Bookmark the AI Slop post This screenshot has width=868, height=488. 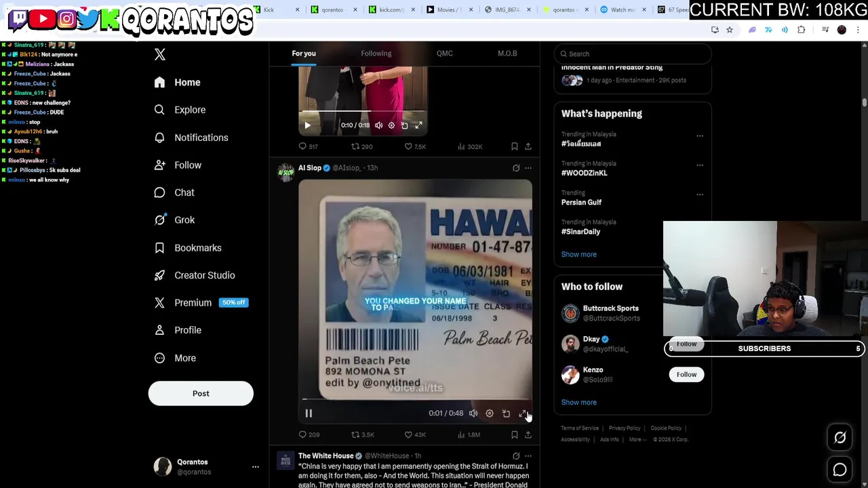click(x=514, y=434)
